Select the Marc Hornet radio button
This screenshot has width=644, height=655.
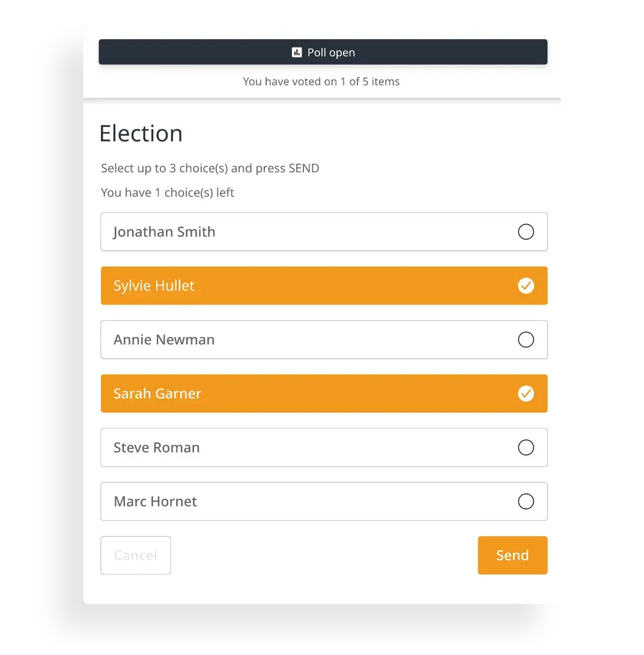526,501
